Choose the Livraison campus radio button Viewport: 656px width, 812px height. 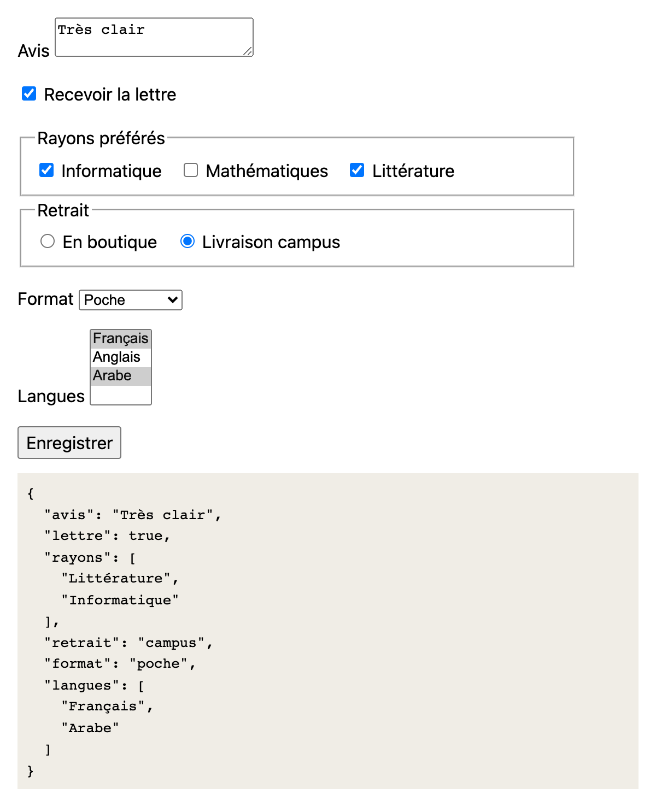tap(188, 241)
